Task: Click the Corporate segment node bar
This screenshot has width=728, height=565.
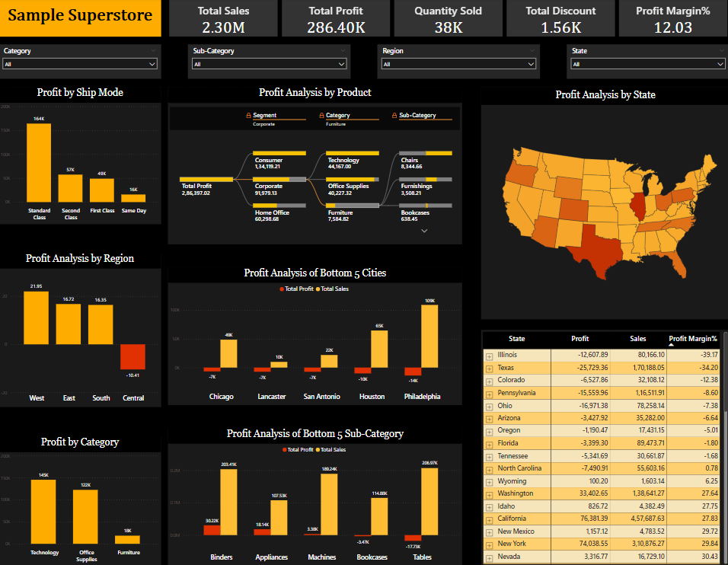Action: point(279,180)
